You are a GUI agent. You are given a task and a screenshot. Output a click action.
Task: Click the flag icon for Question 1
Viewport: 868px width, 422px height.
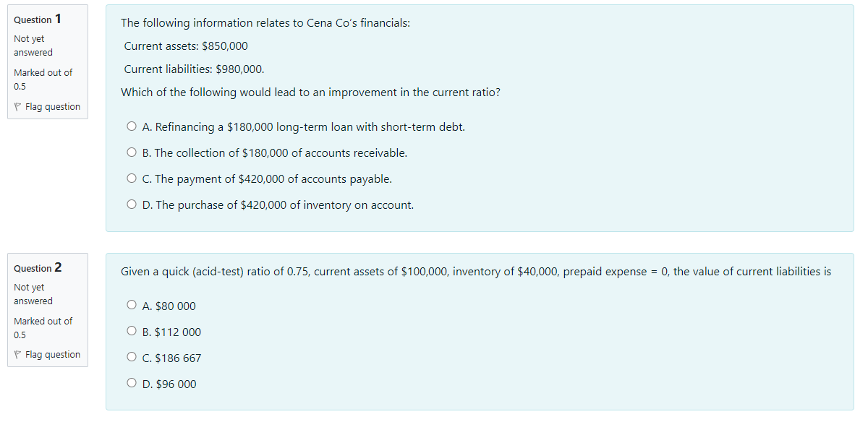[17, 106]
